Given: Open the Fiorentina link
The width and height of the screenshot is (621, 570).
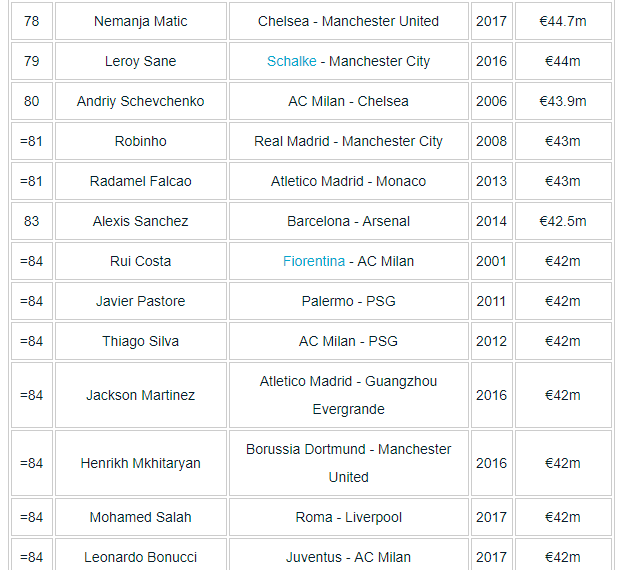Looking at the screenshot, I should point(314,261).
